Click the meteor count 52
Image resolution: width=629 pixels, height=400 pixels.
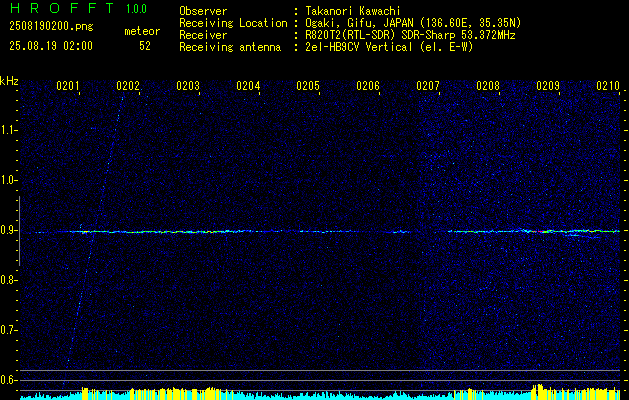point(145,46)
